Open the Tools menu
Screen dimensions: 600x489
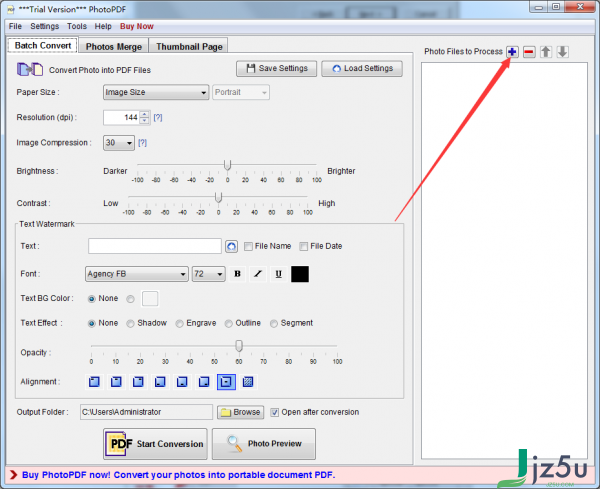coord(77,26)
